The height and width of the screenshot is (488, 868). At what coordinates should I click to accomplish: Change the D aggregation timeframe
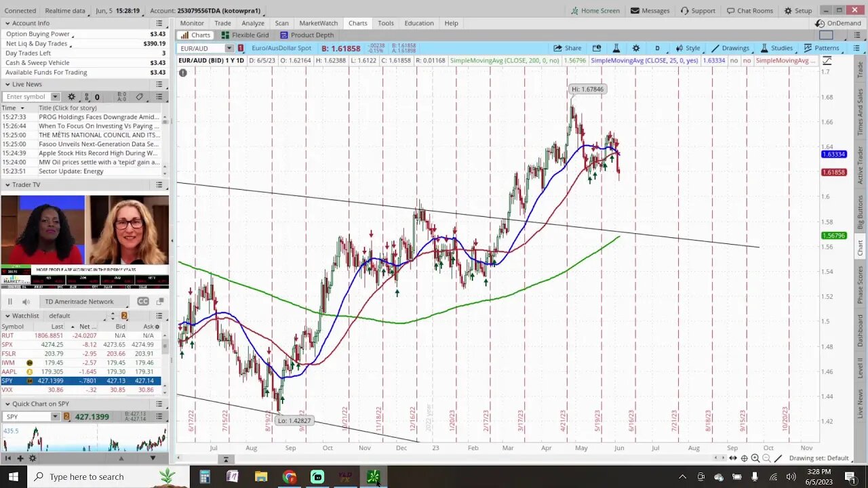pos(657,48)
